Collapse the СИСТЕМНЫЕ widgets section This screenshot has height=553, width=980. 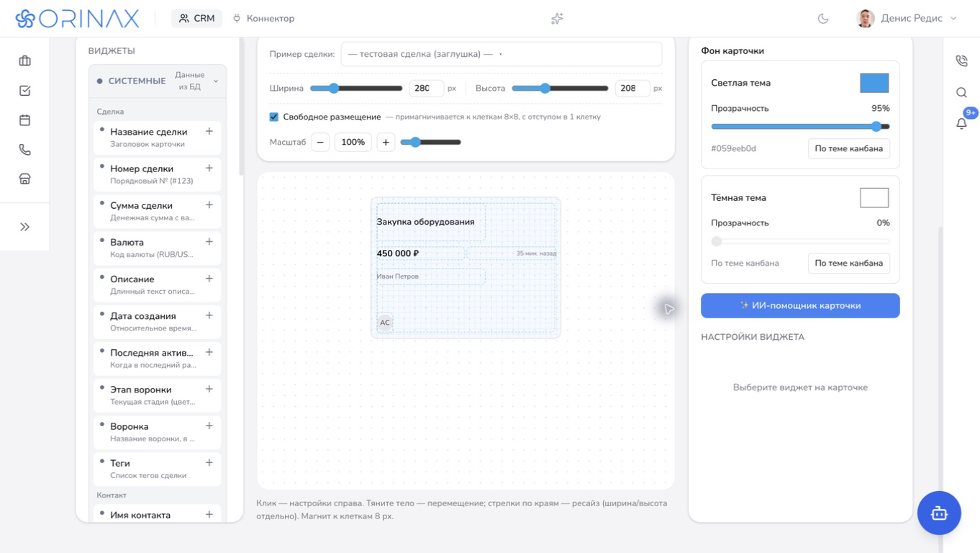pyautogui.click(x=158, y=81)
